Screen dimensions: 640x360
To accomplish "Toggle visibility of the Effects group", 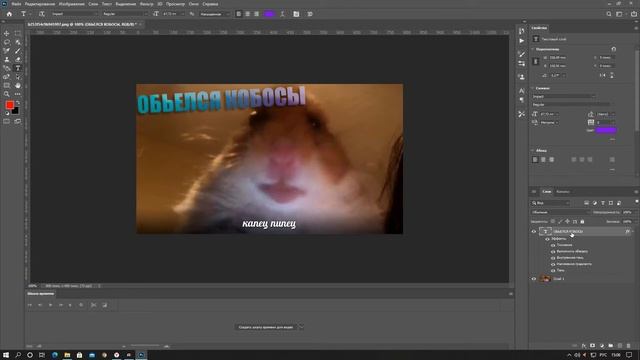I will point(547,239).
